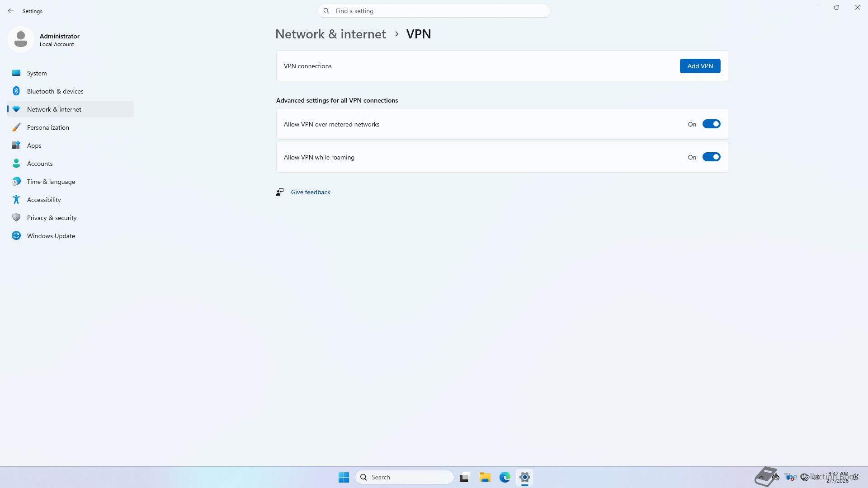Open the Windows Start menu
868x488 pixels.
(344, 477)
